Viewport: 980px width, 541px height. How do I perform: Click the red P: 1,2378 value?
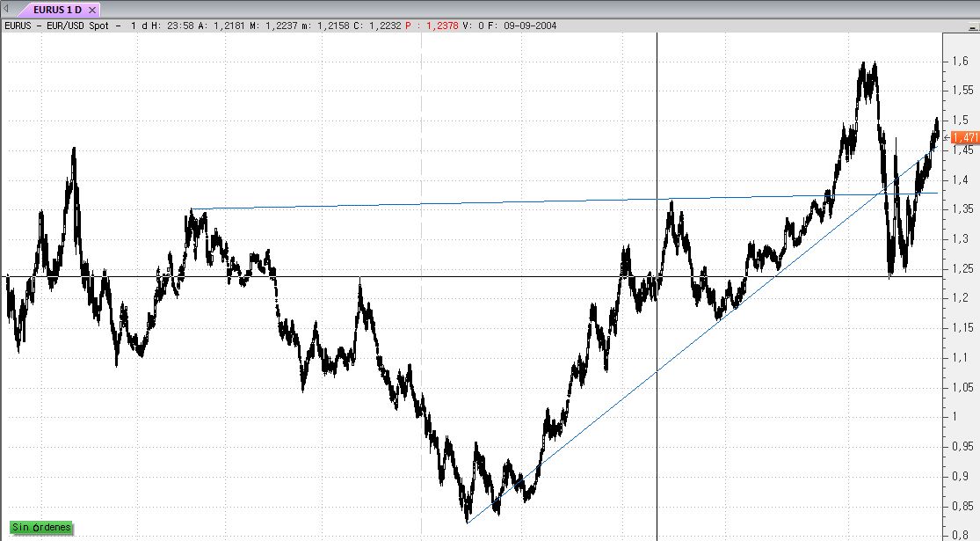tap(432, 26)
